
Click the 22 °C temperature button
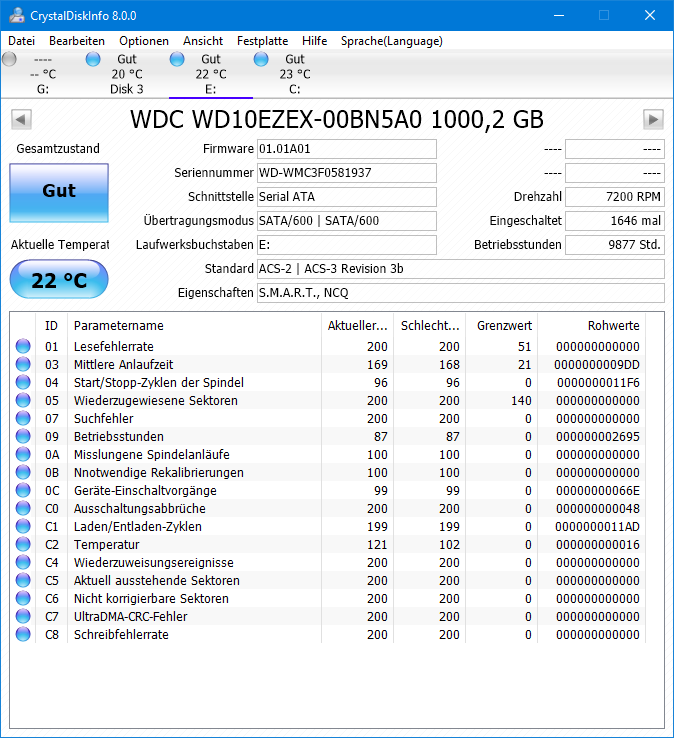(x=59, y=280)
